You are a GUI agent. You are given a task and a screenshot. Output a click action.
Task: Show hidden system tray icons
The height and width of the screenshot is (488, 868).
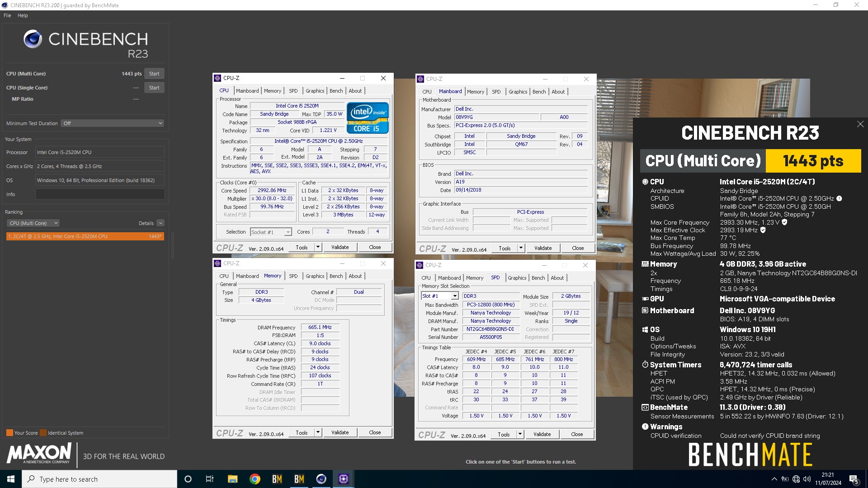point(774,479)
